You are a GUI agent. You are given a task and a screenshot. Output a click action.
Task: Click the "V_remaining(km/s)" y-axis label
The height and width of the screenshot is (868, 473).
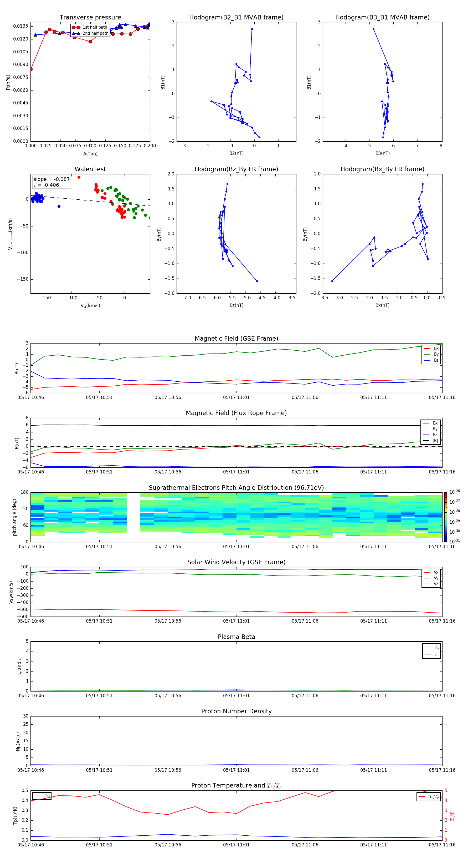coord(10,234)
